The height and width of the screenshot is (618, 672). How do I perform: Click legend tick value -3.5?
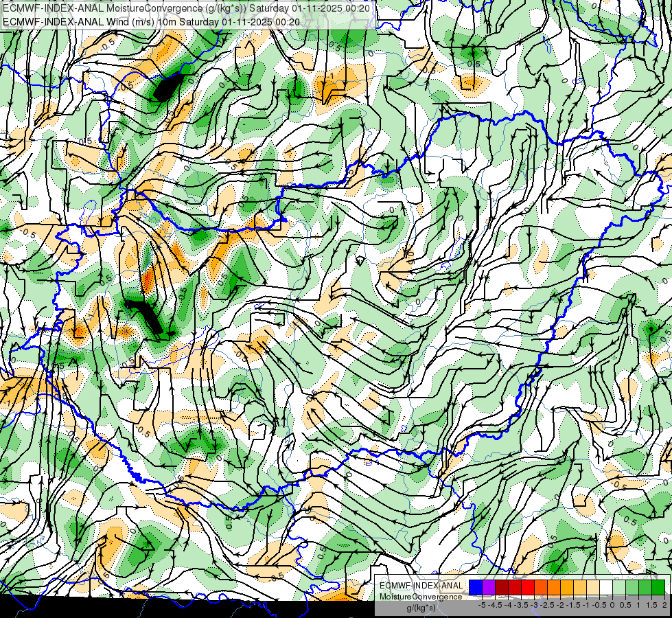pos(521,605)
